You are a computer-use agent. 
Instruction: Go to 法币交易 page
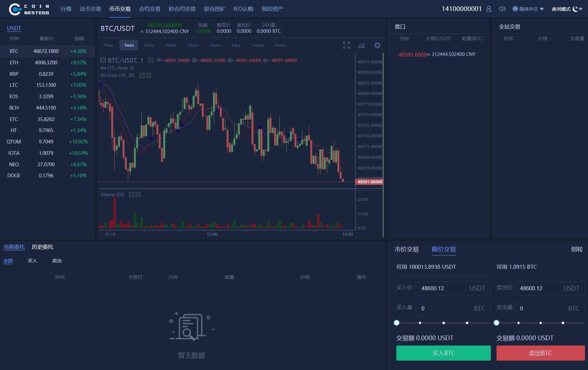click(x=90, y=9)
